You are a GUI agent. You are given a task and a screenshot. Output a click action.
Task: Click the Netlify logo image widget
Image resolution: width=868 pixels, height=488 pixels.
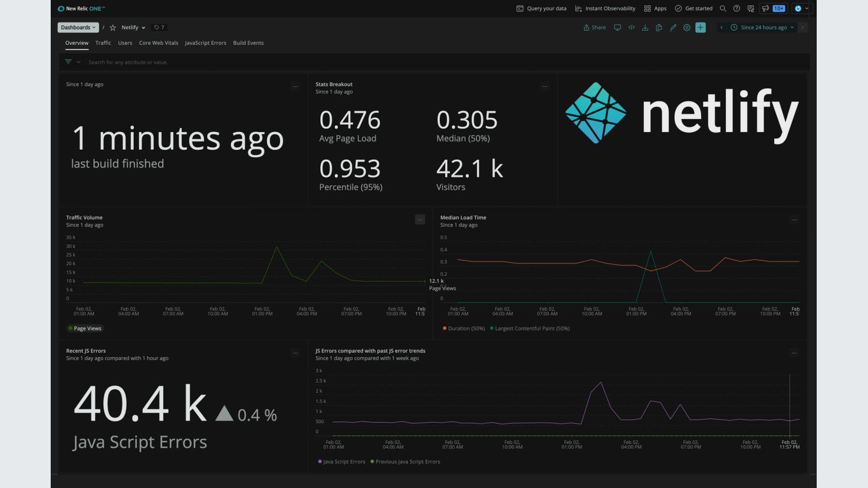[x=682, y=113]
